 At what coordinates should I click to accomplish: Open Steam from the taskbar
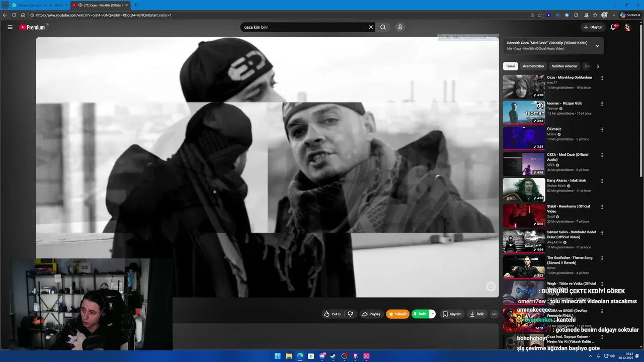(x=333, y=356)
